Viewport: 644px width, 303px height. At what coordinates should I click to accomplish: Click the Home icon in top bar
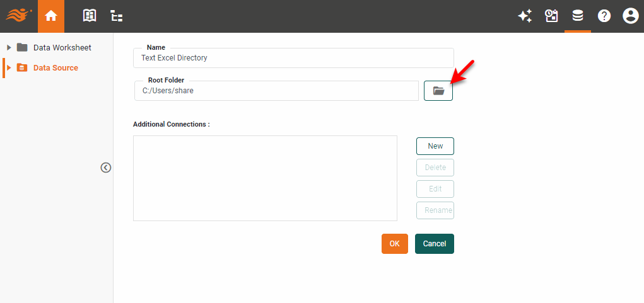(51, 16)
